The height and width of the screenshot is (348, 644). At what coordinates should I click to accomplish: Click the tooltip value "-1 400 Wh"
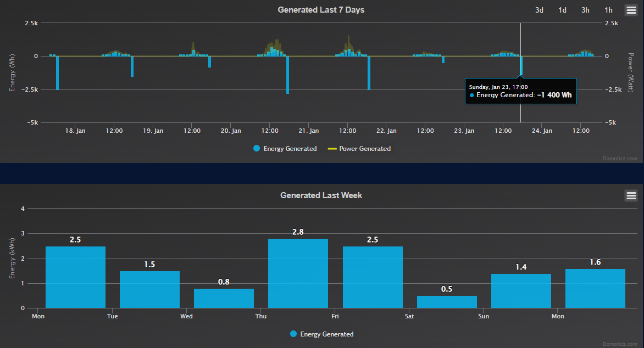pos(554,95)
